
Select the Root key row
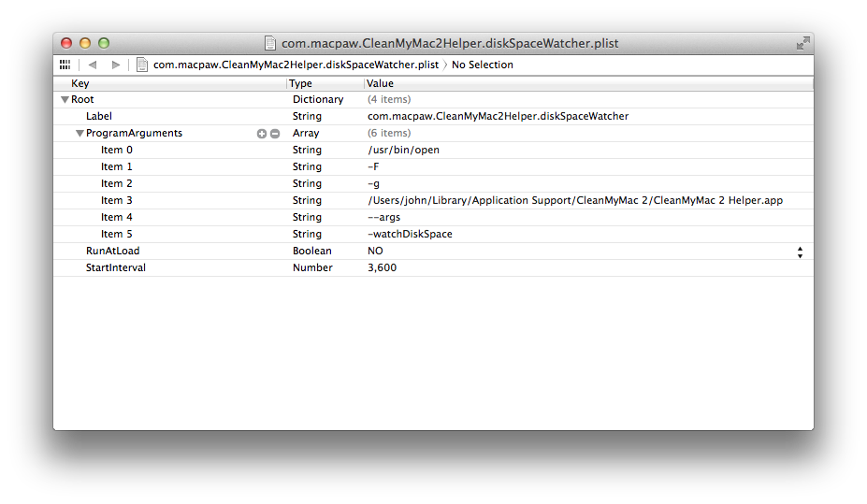pos(82,99)
